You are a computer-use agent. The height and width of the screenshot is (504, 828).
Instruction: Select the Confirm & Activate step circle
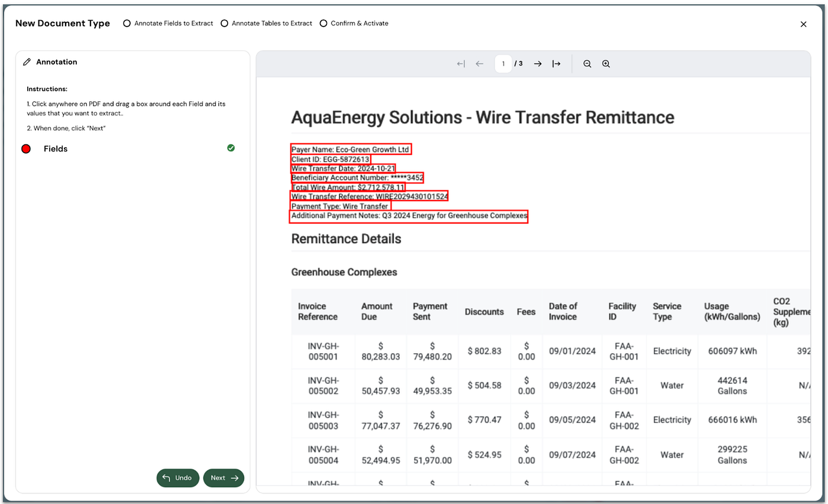tap(324, 23)
